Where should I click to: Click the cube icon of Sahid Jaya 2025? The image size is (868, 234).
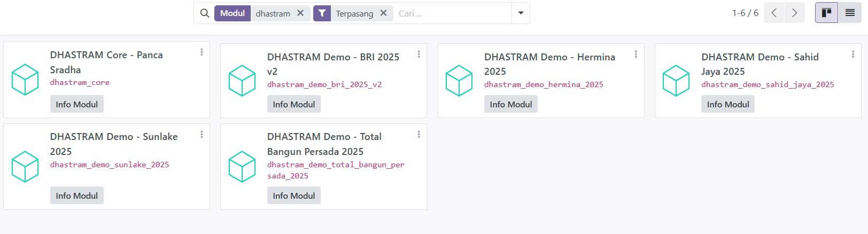[676, 81]
